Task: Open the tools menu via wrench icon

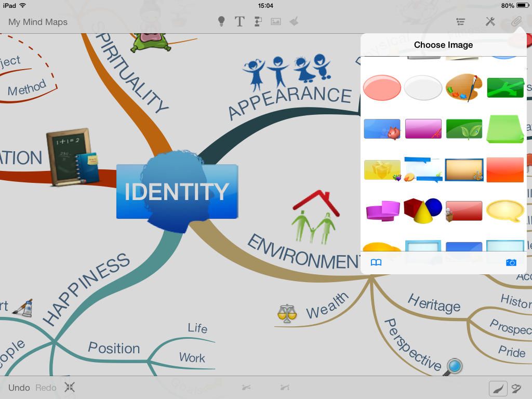Action: coord(489,21)
